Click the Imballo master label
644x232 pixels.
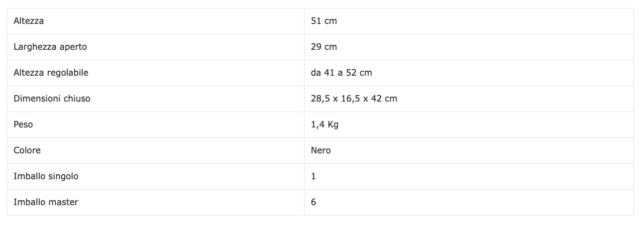click(46, 202)
